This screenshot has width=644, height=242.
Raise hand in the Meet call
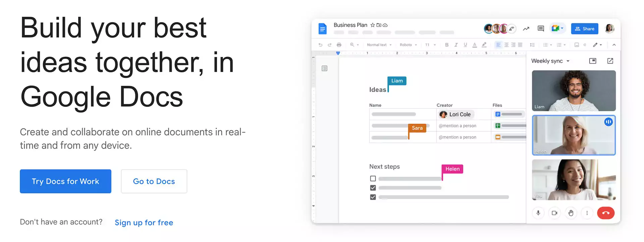click(x=571, y=213)
